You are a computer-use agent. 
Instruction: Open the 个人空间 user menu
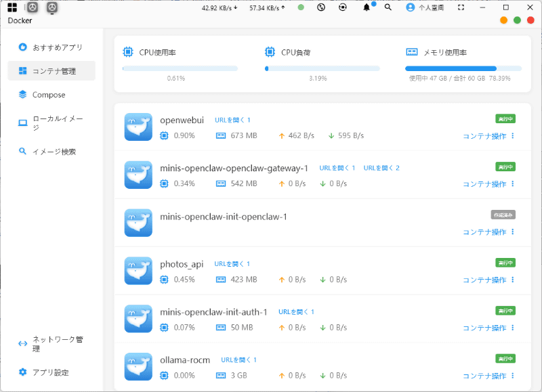click(425, 7)
